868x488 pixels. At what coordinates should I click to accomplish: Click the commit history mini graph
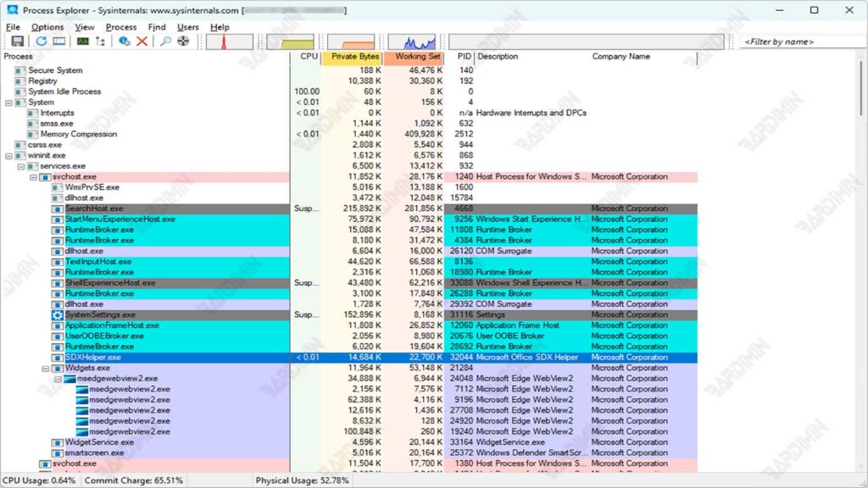(290, 42)
